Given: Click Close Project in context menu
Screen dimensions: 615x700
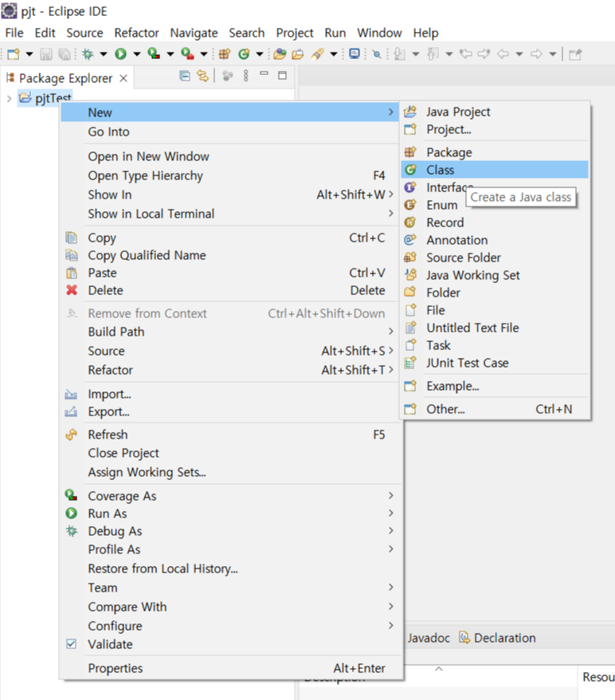Looking at the screenshot, I should pyautogui.click(x=229, y=453).
